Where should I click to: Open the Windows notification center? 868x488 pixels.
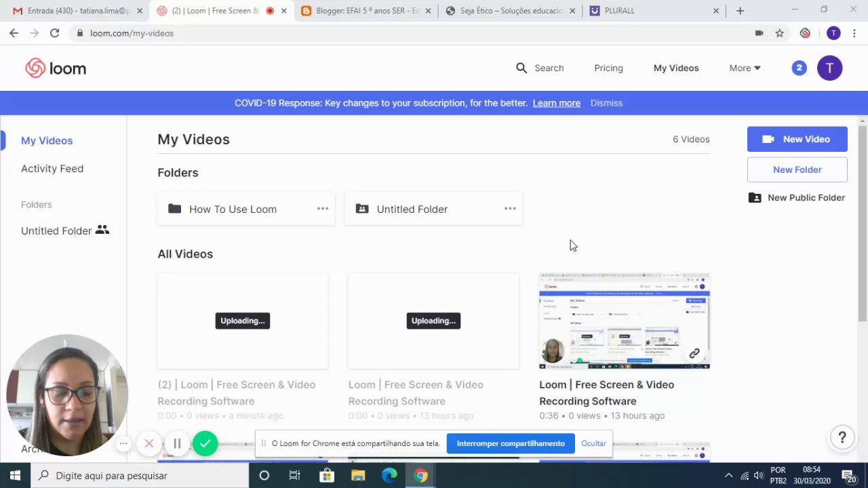point(848,475)
